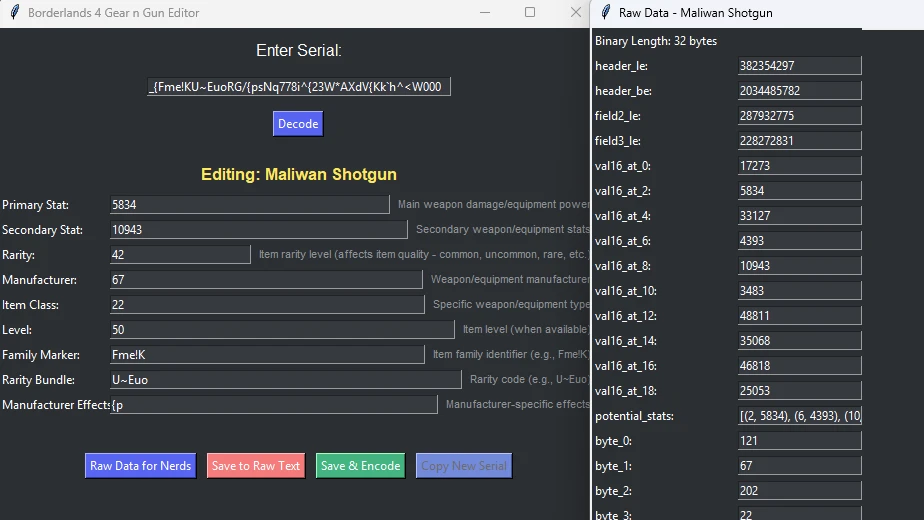This screenshot has width=924, height=520.
Task: Click Copy New Serial button
Action: coord(464,466)
